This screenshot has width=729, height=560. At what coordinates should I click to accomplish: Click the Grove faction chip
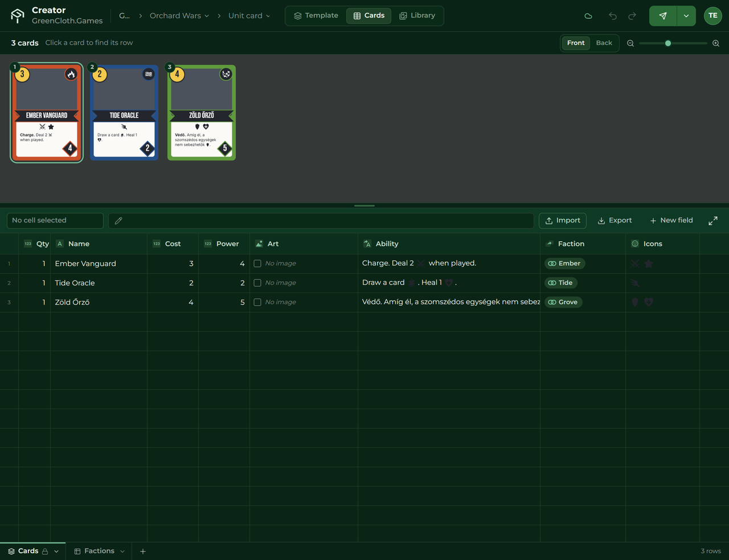(x=564, y=302)
